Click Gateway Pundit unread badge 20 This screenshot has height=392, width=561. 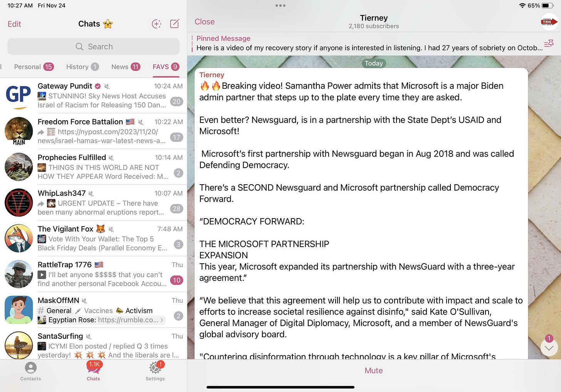click(x=176, y=102)
